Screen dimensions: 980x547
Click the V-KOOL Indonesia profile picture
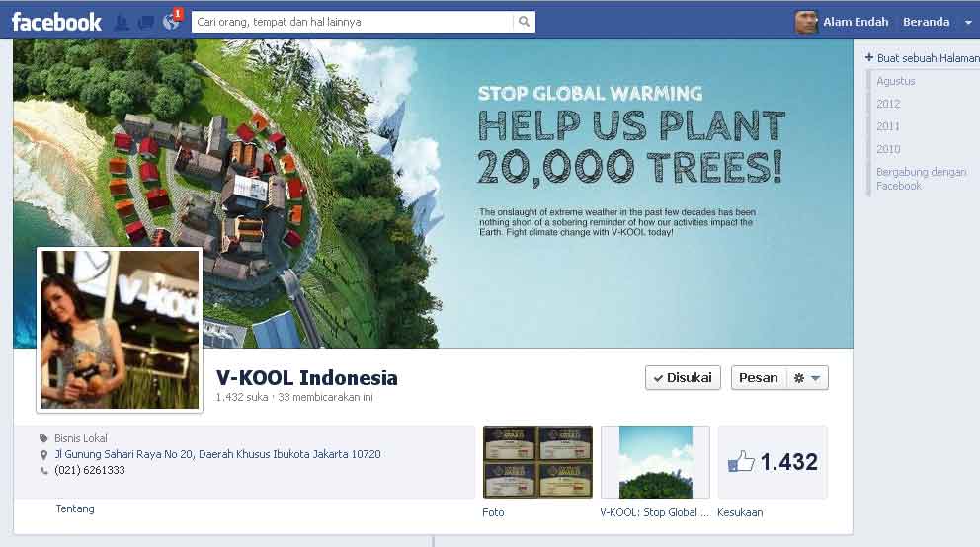[x=120, y=330]
